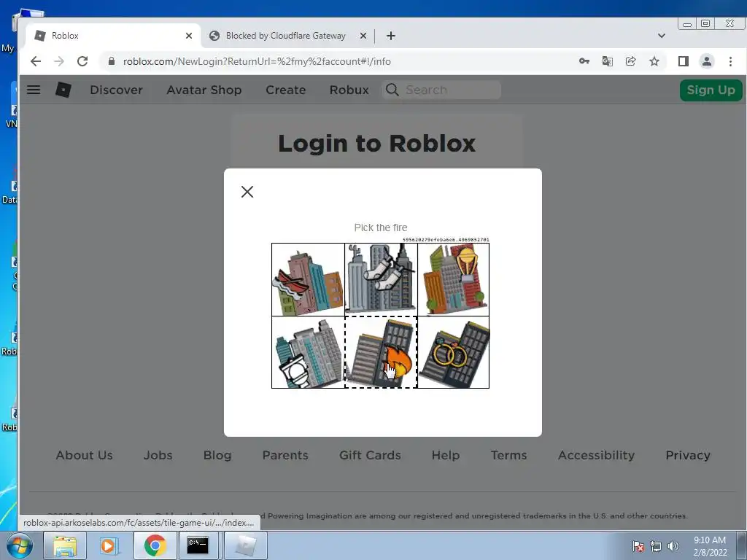Open the Accessibility footer link
Image resolution: width=747 pixels, height=560 pixels.
point(597,455)
